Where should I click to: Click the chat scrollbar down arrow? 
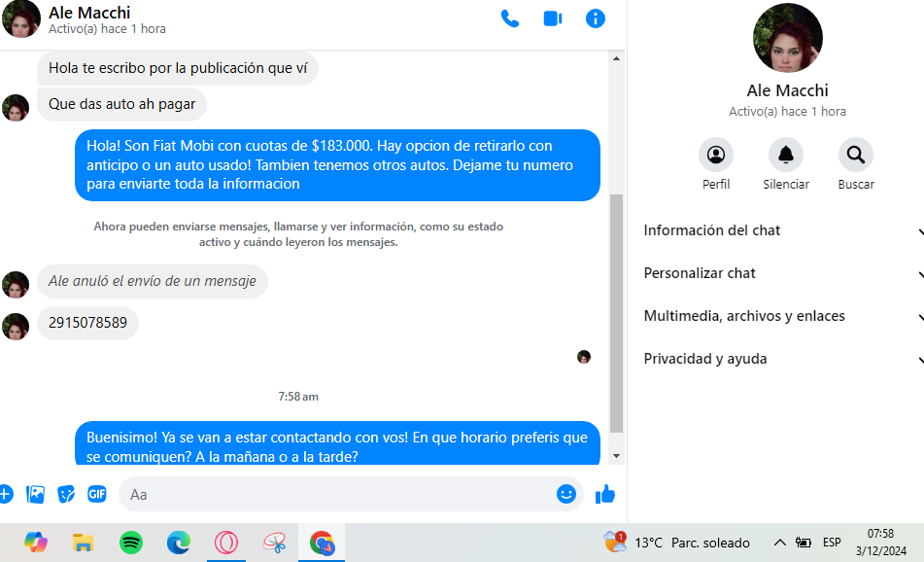coord(616,456)
